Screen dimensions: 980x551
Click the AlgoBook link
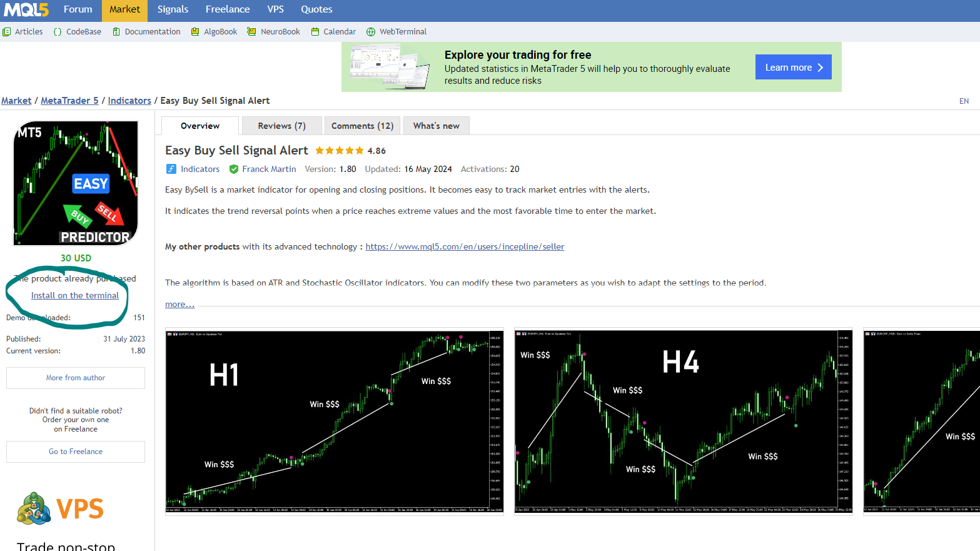tap(221, 32)
